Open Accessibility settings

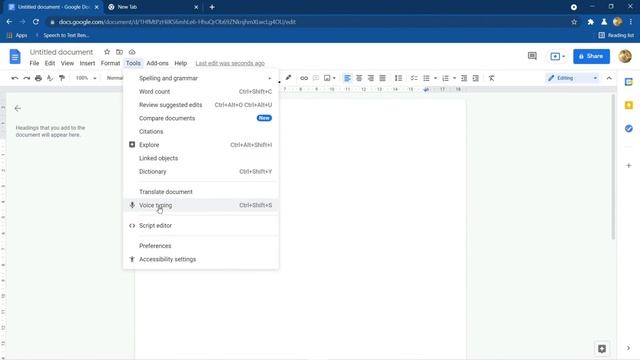pos(200,259)
